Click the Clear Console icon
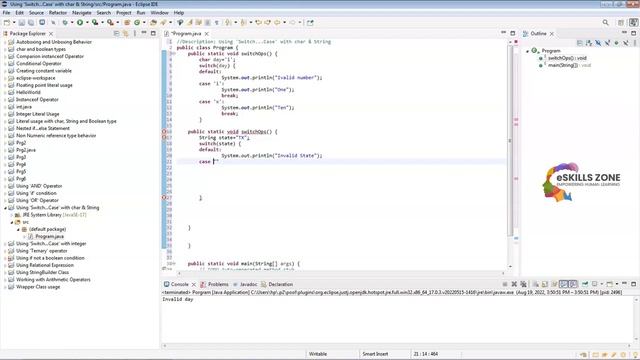640x360 pixels. pos(536,284)
